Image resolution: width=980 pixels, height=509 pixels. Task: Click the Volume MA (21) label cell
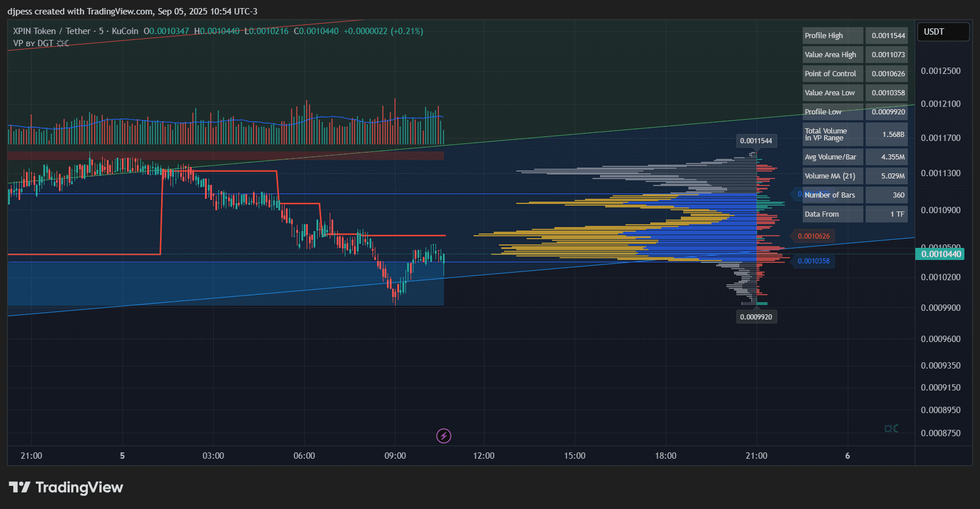click(x=833, y=176)
